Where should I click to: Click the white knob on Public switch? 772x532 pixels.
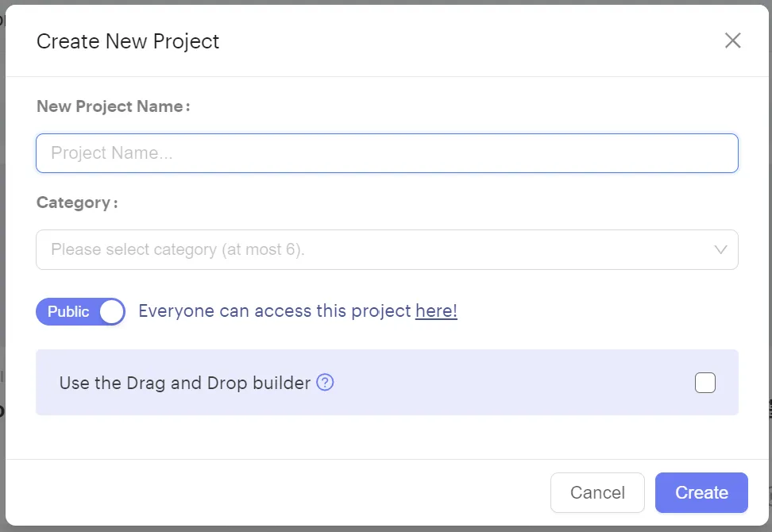click(x=111, y=311)
